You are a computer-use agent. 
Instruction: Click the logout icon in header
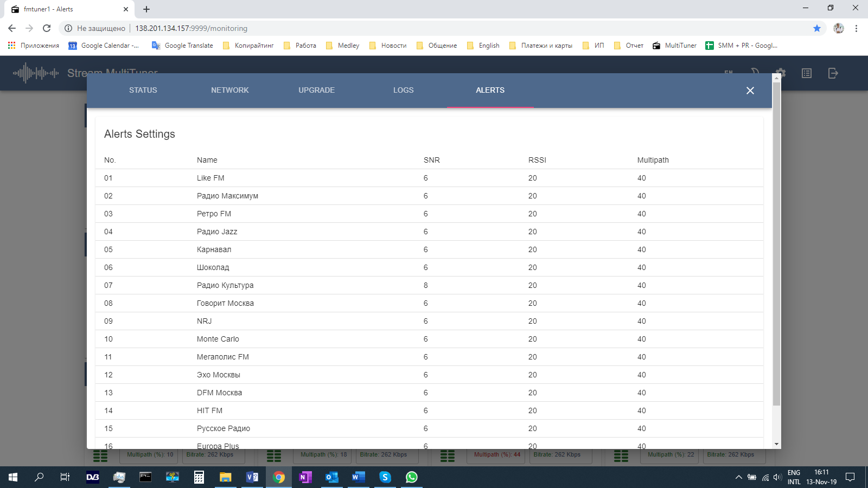(833, 73)
